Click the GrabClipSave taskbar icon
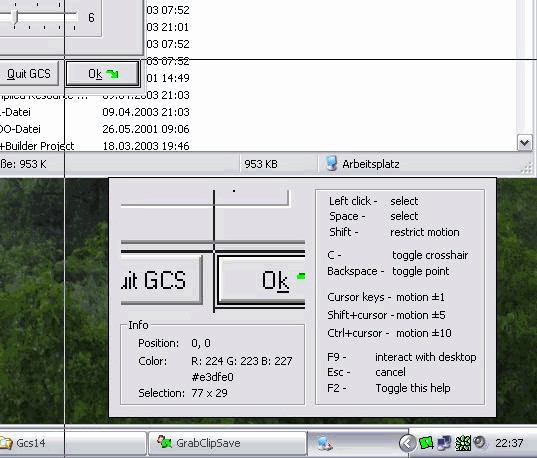This screenshot has height=458, width=537. pos(164,442)
